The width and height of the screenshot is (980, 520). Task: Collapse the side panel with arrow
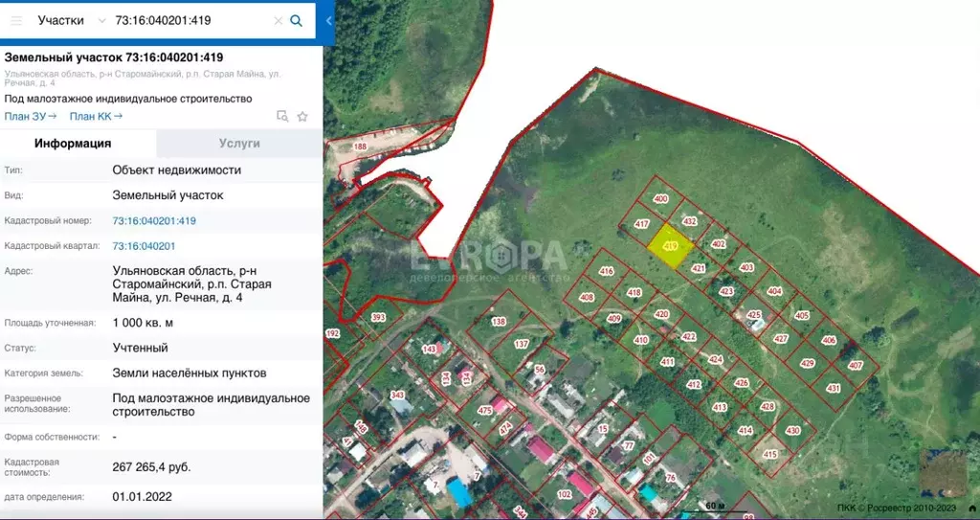[x=328, y=20]
